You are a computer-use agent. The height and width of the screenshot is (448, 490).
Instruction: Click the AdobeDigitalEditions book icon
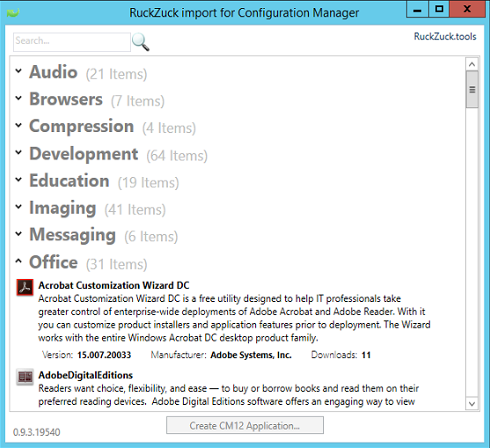pyautogui.click(x=25, y=377)
